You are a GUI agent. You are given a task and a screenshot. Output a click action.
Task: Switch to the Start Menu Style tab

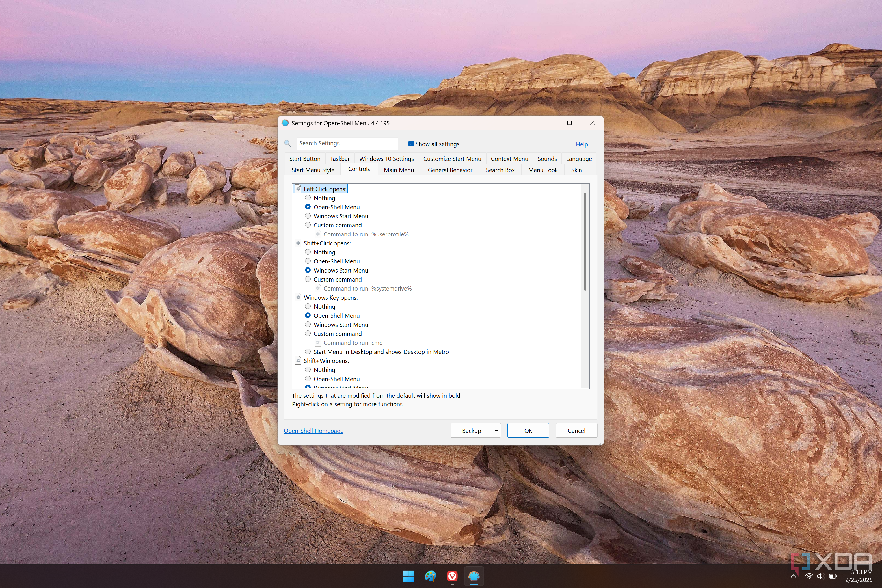pos(313,170)
